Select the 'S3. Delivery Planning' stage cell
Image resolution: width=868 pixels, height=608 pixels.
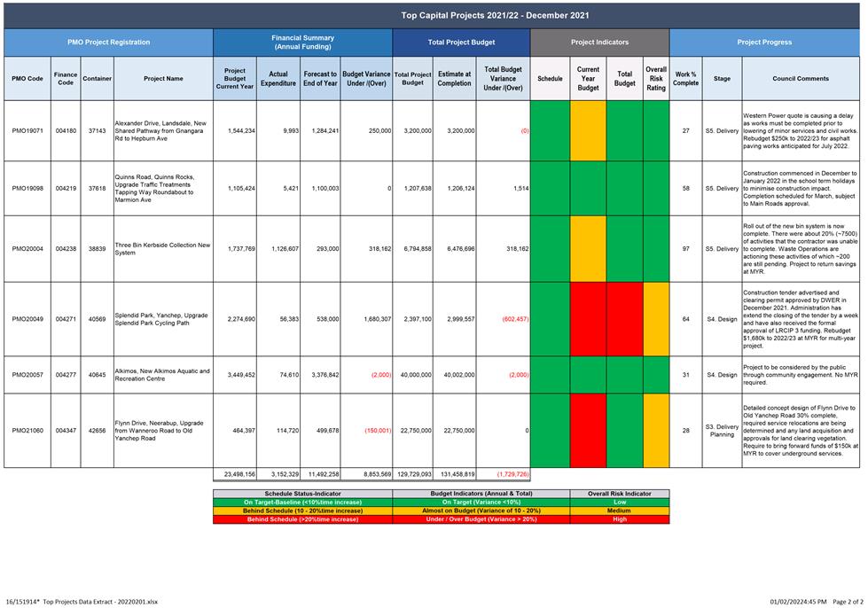click(x=722, y=430)
